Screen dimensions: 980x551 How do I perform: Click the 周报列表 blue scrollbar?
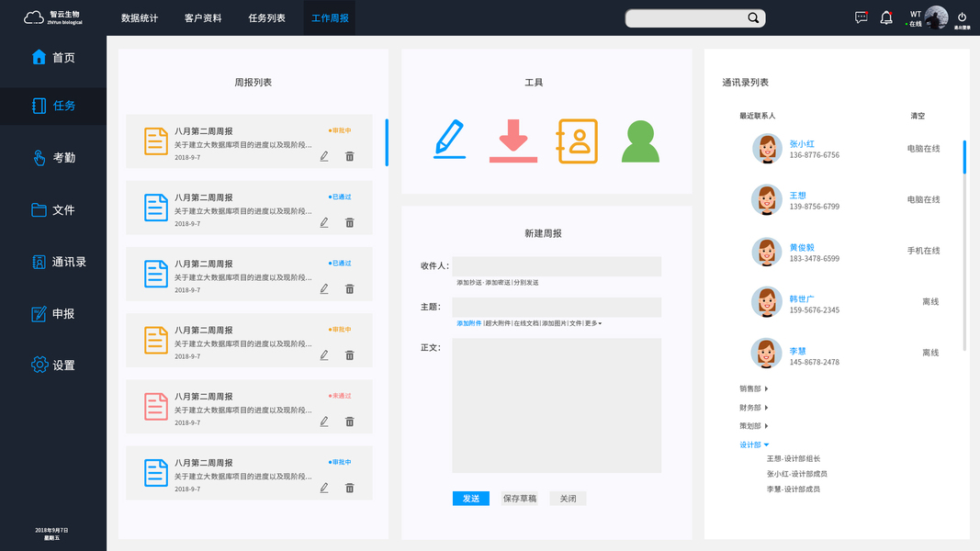click(x=387, y=142)
